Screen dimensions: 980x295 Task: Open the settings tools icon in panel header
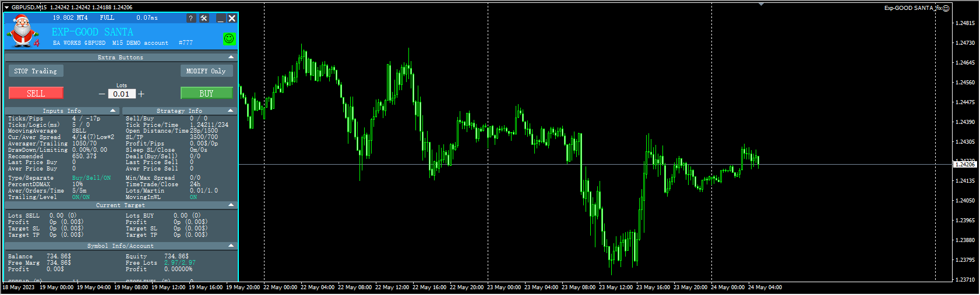pos(204,19)
